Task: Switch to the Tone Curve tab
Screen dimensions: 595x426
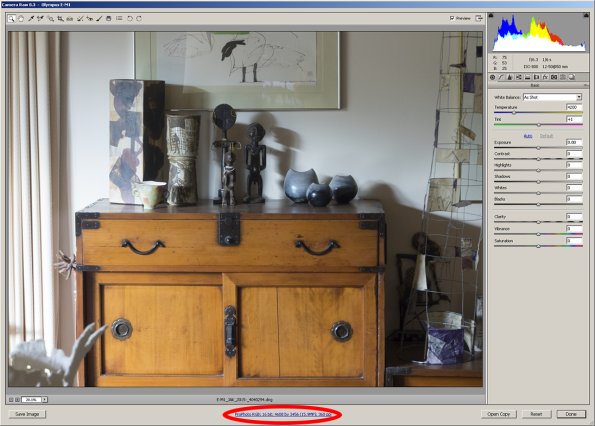Action: click(501, 77)
